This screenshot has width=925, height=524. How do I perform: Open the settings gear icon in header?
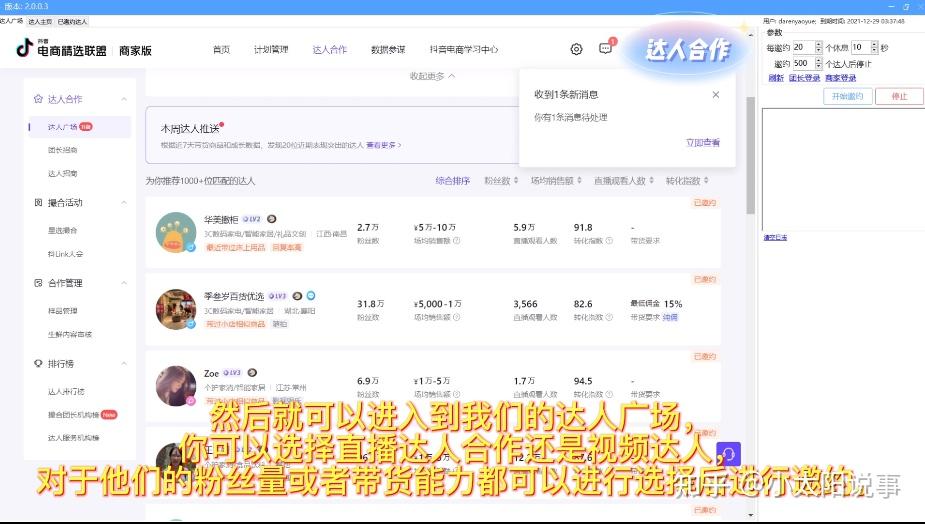point(576,50)
